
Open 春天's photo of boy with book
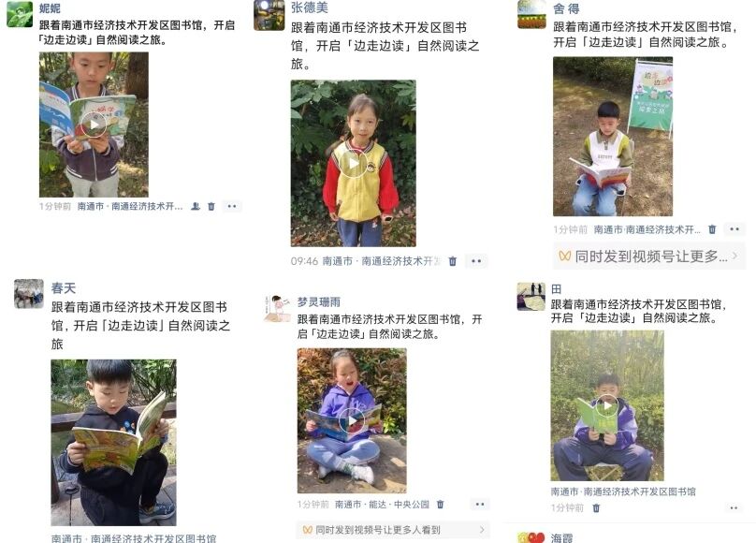click(x=114, y=442)
